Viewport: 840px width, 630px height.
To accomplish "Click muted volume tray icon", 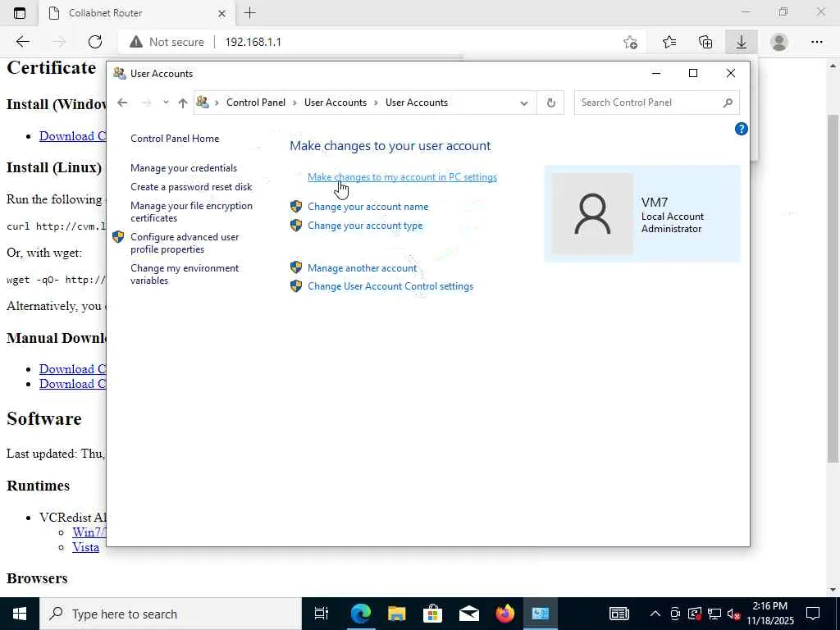I will [x=734, y=614].
